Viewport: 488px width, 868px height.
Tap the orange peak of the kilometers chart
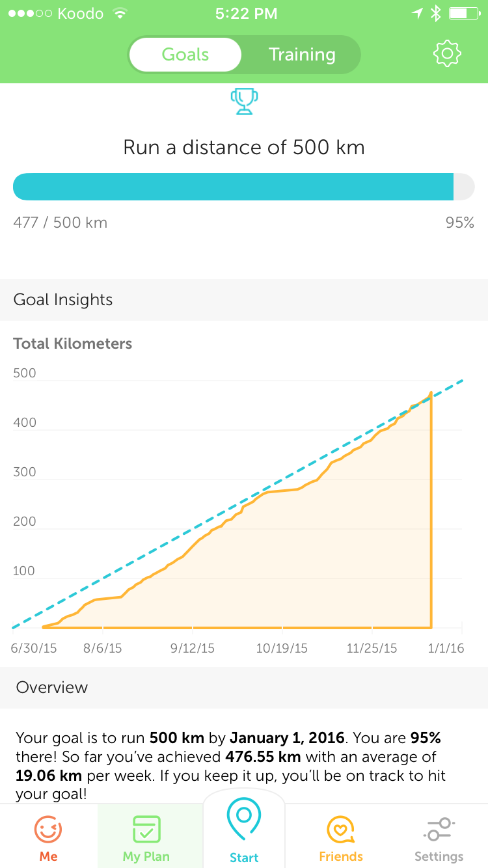[431, 394]
